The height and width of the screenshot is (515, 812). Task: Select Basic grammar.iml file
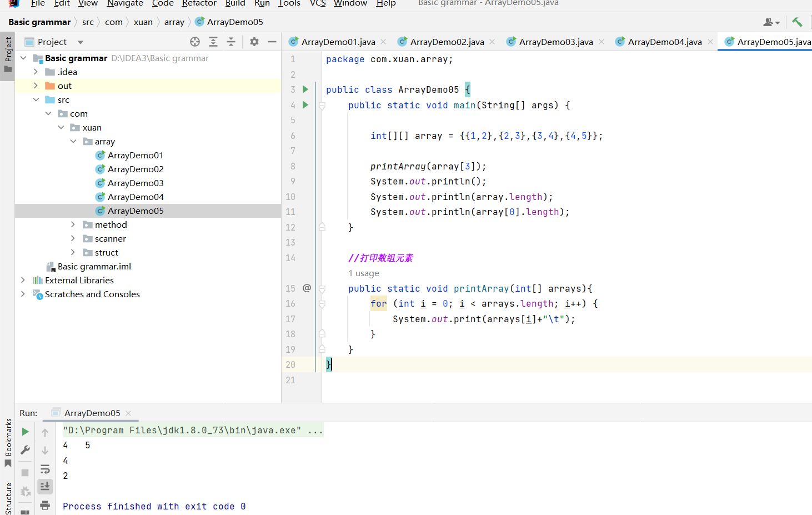click(x=94, y=266)
